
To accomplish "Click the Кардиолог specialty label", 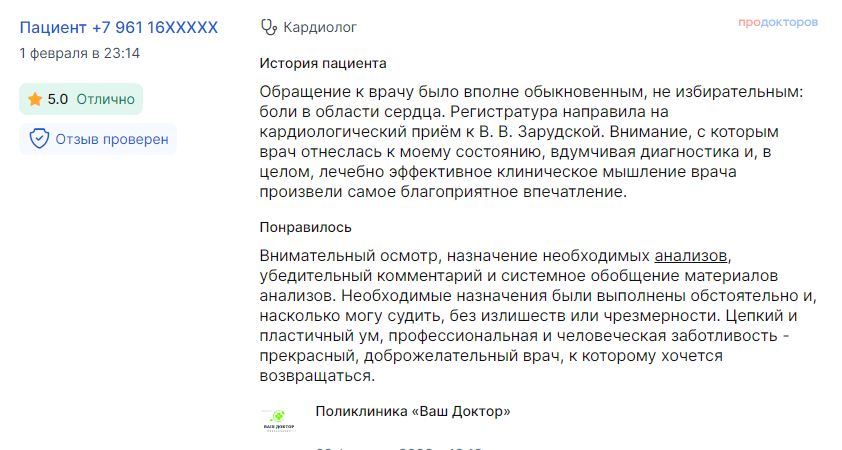I will coord(320,27).
